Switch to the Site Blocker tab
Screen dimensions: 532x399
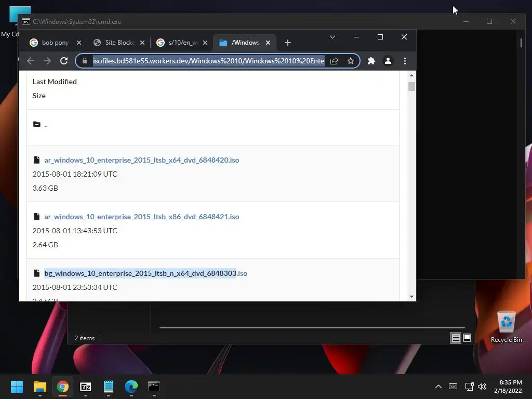tap(120, 43)
